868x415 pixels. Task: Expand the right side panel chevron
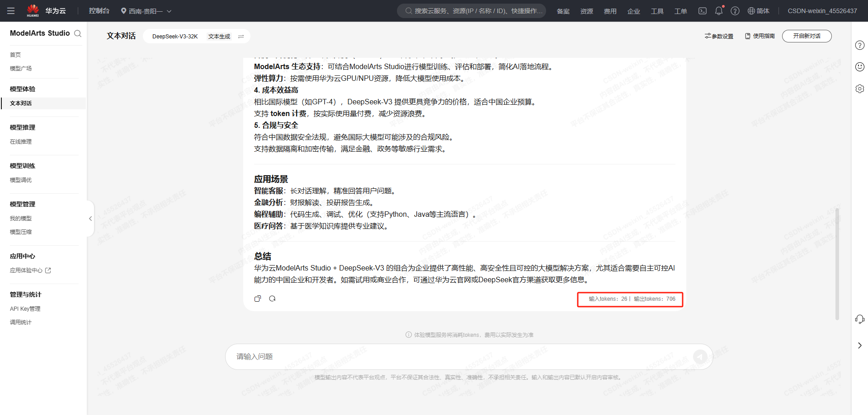point(860,345)
